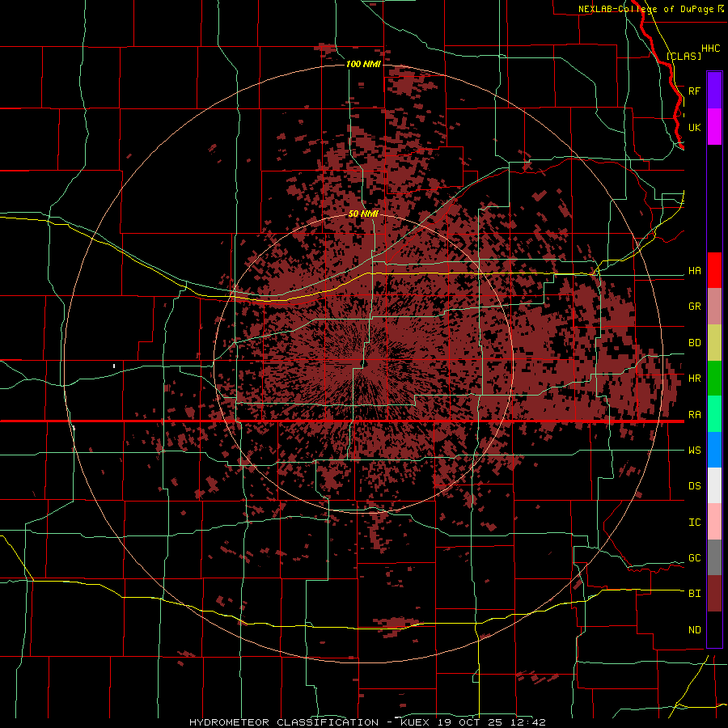Select the mint RA legend color

[714, 414]
